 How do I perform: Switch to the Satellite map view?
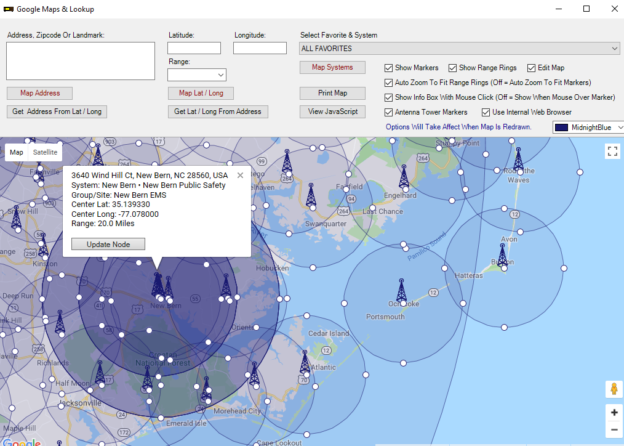[46, 152]
